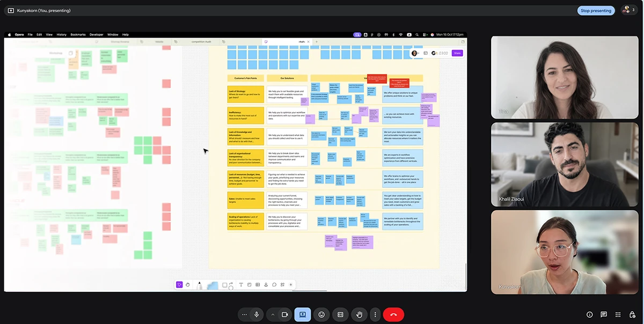Switch to the competition Audit tab
644x324 pixels.
[201, 41]
